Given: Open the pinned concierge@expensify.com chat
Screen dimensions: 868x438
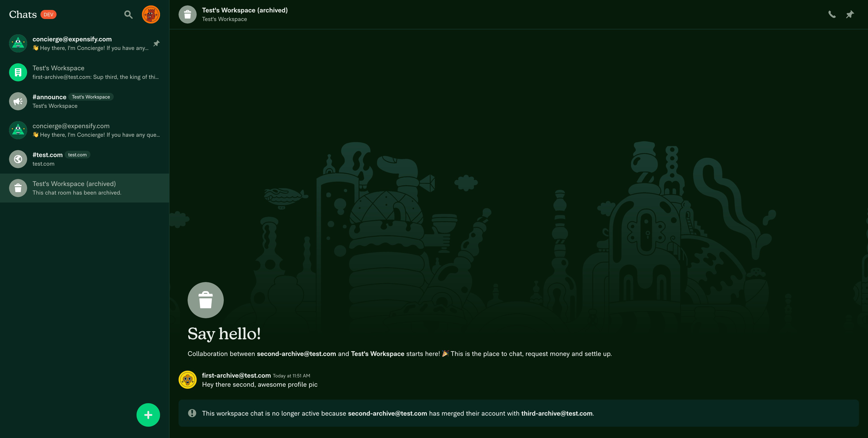Looking at the screenshot, I should point(85,43).
